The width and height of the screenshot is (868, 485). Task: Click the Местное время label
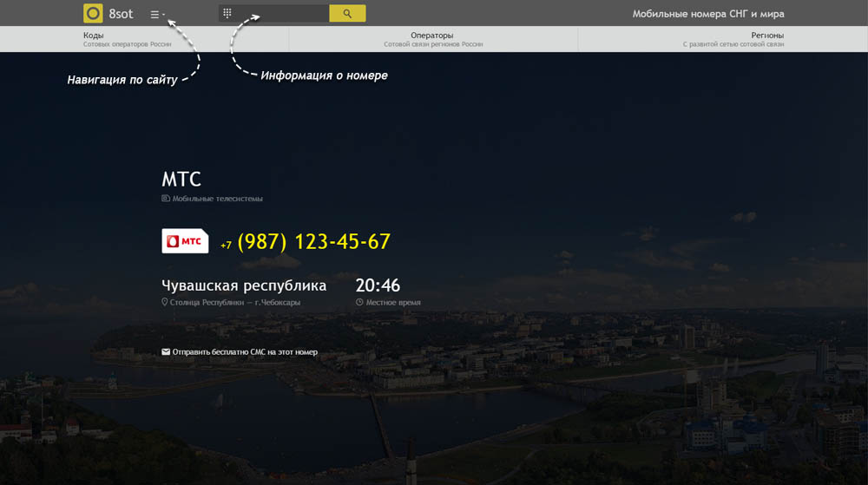pyautogui.click(x=393, y=303)
